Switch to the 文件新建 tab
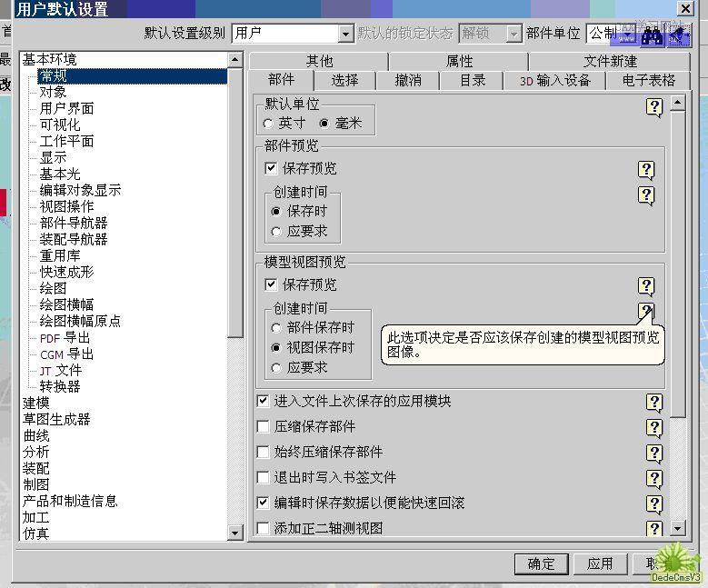Viewport: 708px width, 588px height. click(x=610, y=61)
